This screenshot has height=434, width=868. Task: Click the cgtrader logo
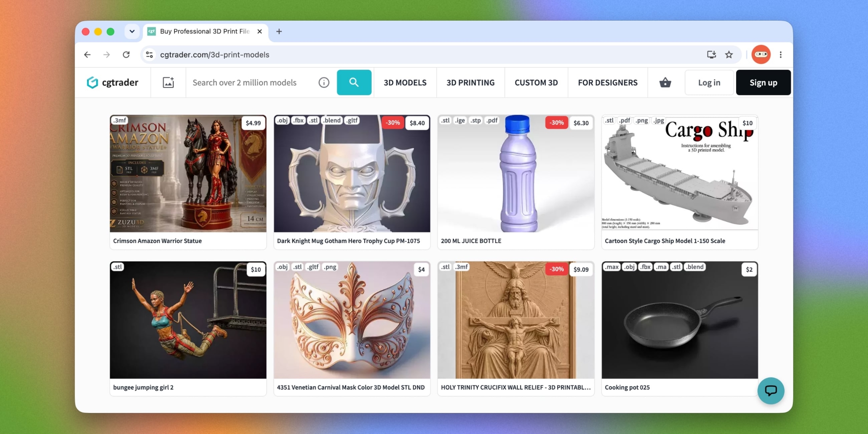click(x=113, y=82)
